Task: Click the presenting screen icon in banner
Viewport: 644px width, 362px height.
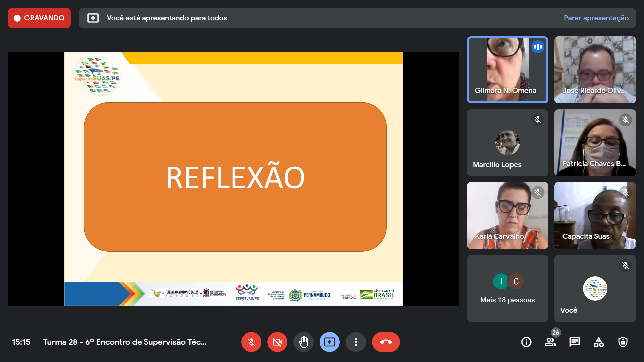Action: tap(93, 18)
